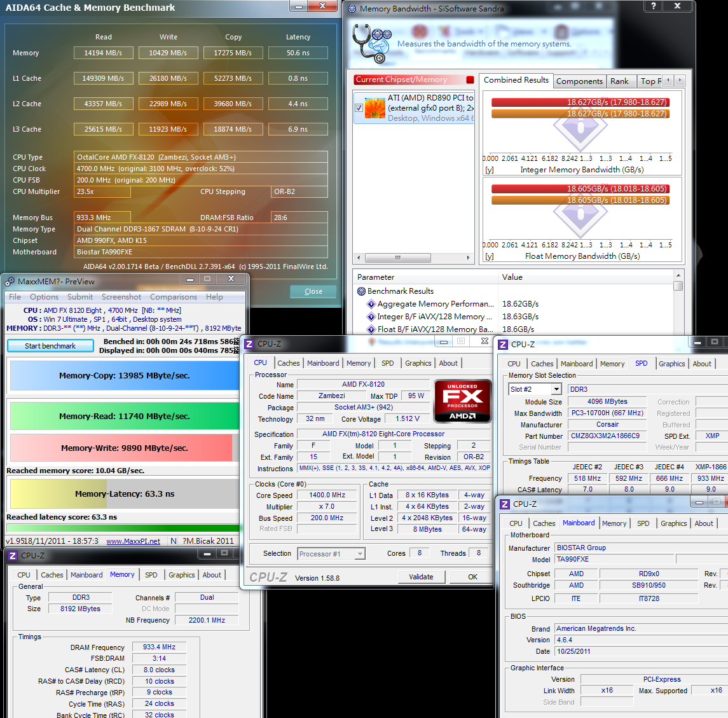Click the AMD FX Unlocked processor logo
728x718 pixels.
462,401
